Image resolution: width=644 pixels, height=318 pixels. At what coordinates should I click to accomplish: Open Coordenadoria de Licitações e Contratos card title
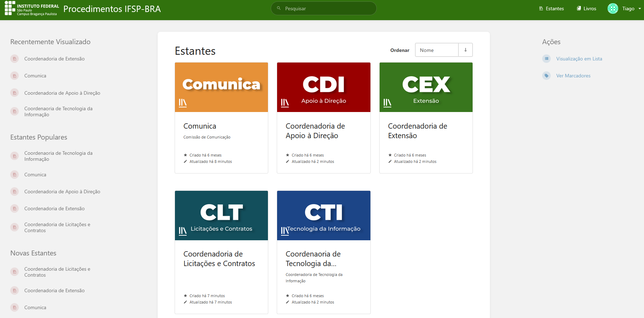[219, 259]
